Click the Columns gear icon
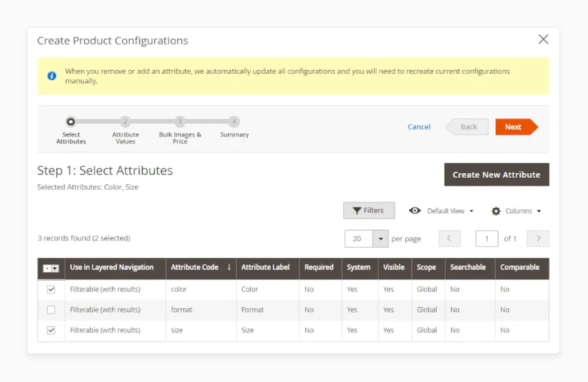This screenshot has width=588, height=382. pyautogui.click(x=496, y=211)
